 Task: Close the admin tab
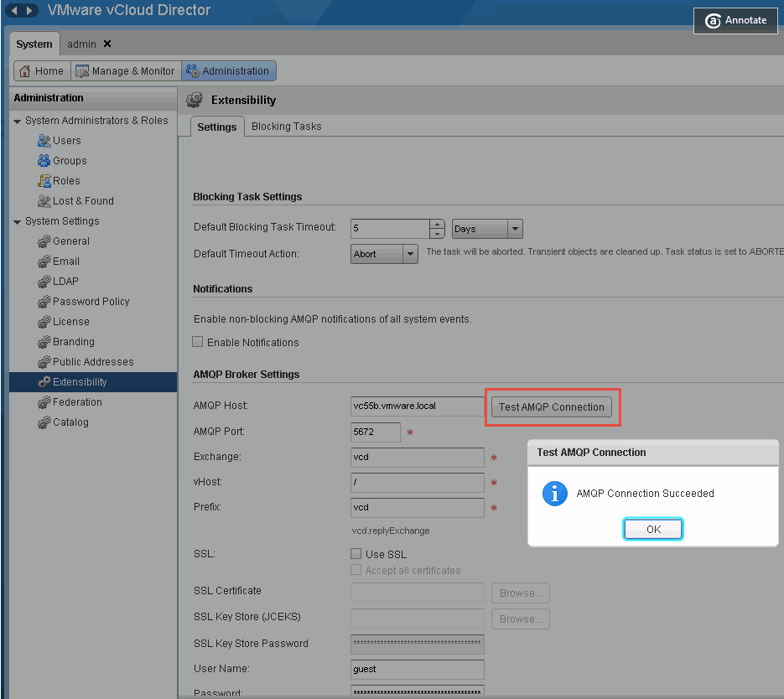(107, 44)
